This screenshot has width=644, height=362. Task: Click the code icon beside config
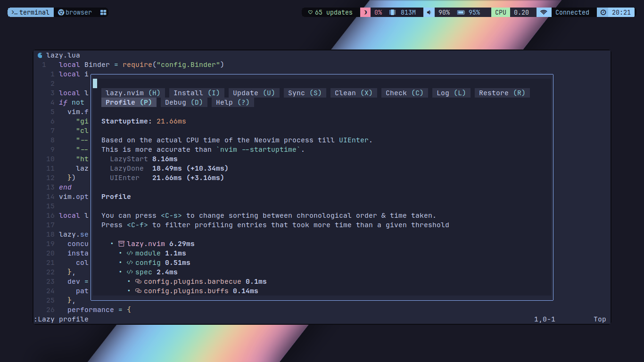point(130,263)
